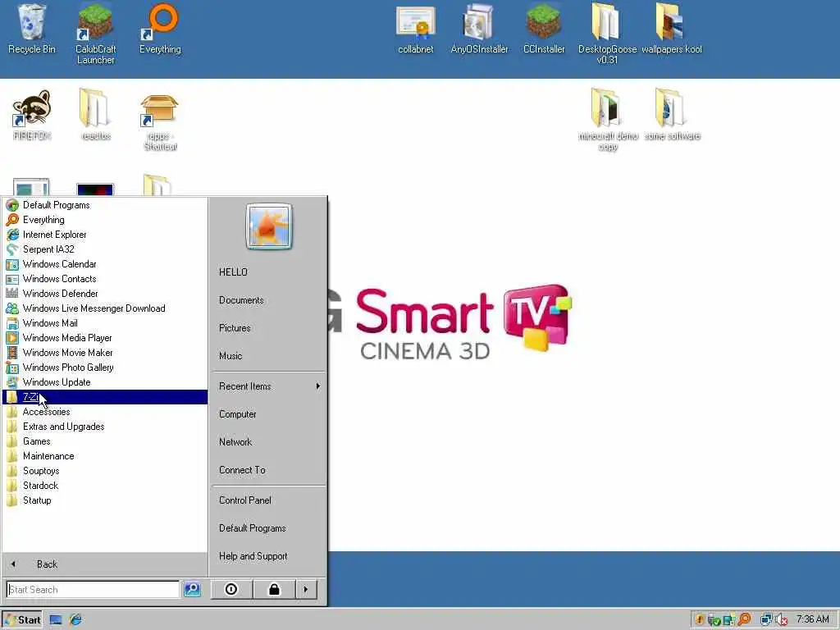Expand Extras and Upgrades folder
This screenshot has width=840, height=630.
pyautogui.click(x=105, y=427)
